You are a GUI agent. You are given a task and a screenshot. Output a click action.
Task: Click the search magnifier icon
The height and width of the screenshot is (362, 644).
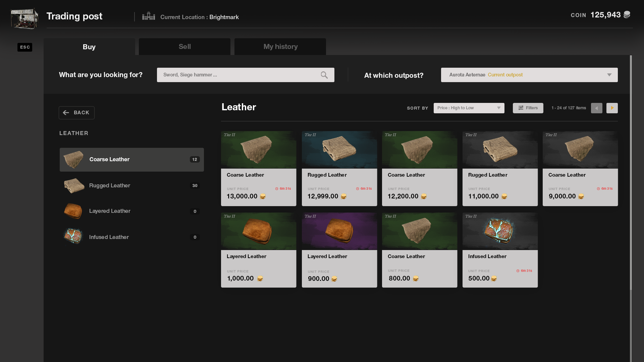pyautogui.click(x=324, y=75)
